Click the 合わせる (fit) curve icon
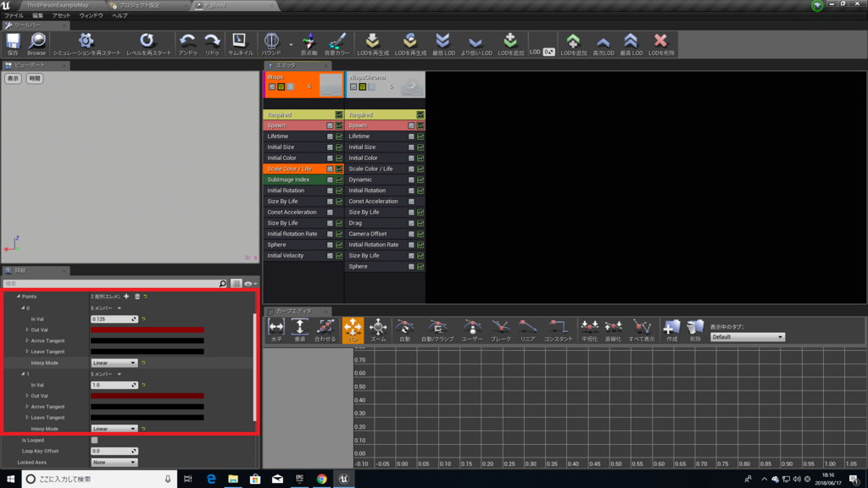Screen dimensions: 868x488 tap(325, 330)
